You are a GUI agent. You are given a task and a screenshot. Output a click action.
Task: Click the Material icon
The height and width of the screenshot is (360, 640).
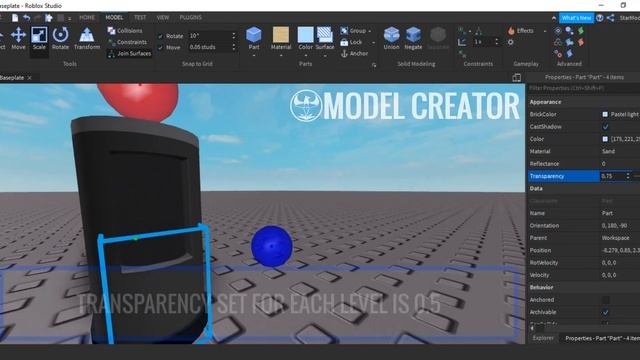coord(281,35)
